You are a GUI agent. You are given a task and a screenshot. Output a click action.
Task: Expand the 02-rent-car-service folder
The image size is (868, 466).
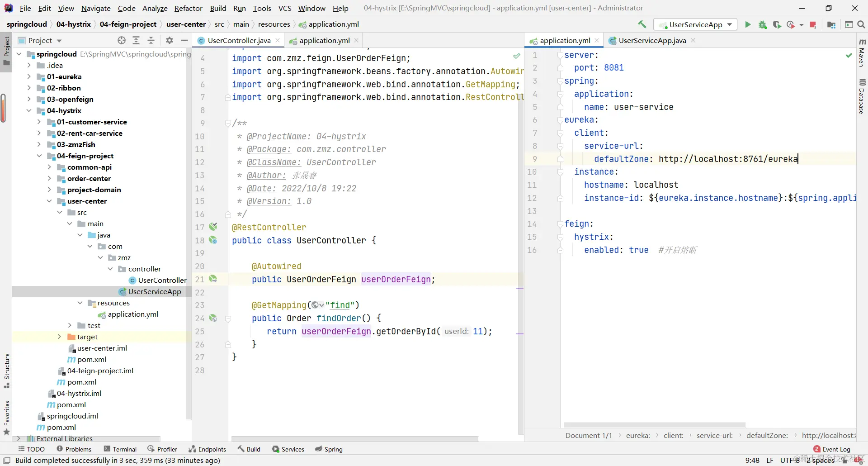click(x=39, y=133)
